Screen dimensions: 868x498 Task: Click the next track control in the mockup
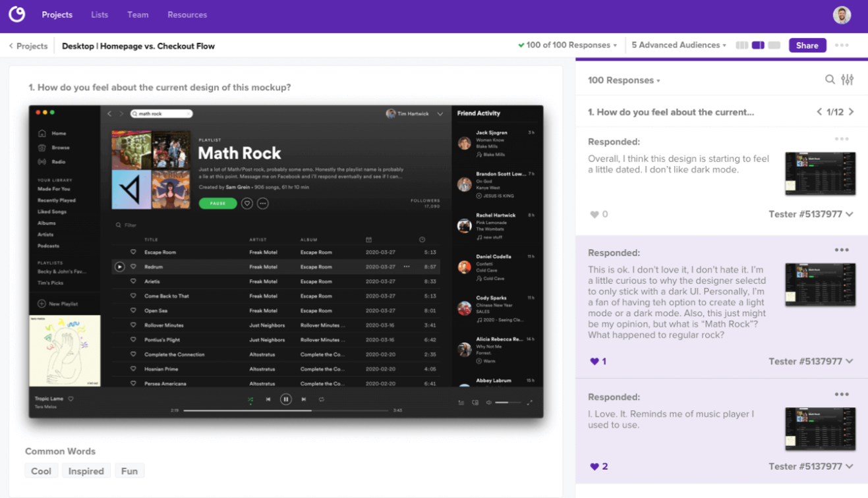[304, 399]
